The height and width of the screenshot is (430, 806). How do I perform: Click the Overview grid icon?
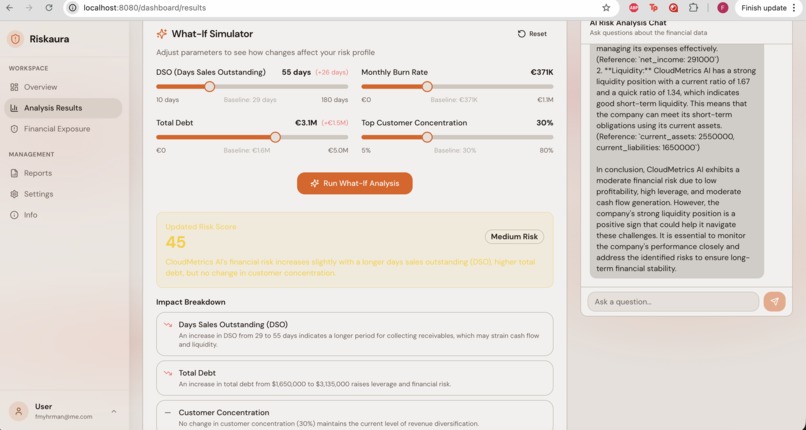(x=14, y=87)
